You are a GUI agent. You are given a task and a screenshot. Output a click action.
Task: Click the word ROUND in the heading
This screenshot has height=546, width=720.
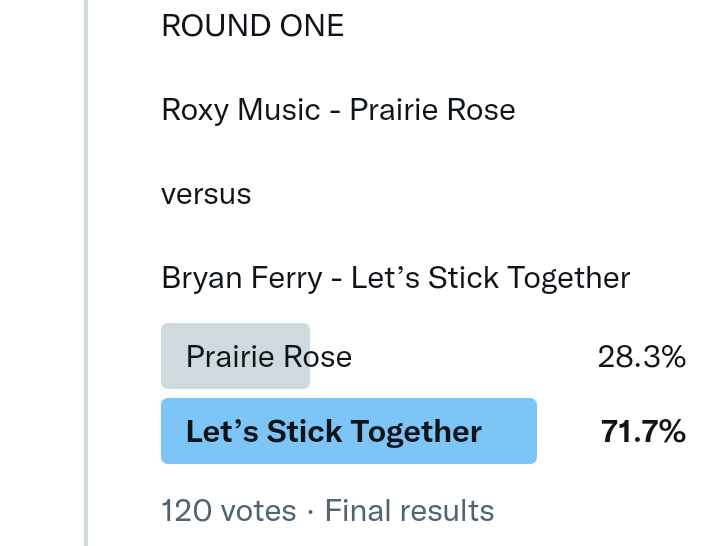tap(210, 26)
